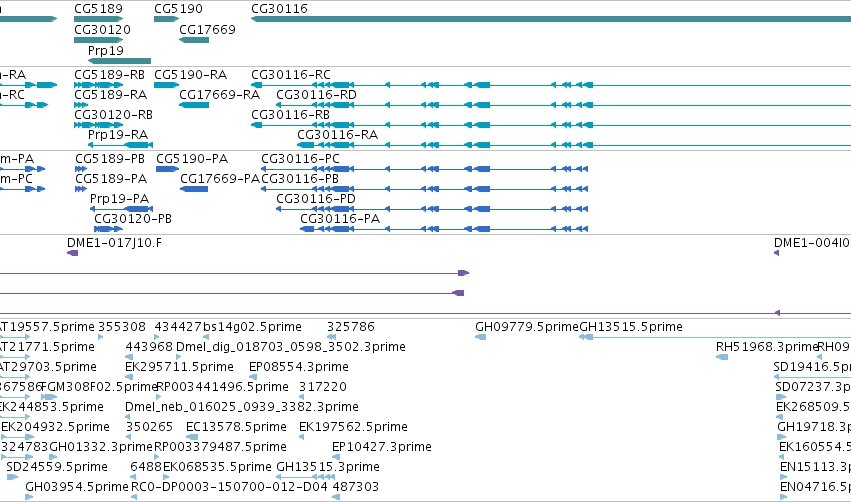
Task: Click EST EK244853.5prime label
Action: (52, 406)
